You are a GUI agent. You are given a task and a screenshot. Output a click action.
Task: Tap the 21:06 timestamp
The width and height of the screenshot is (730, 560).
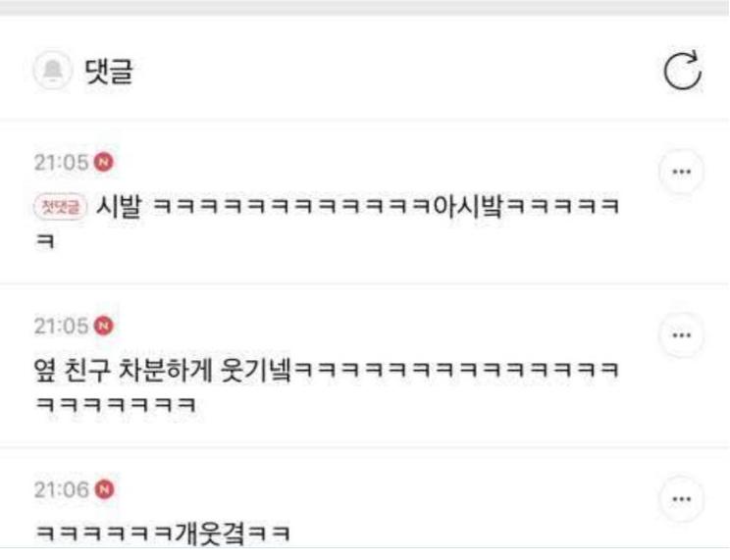61,489
